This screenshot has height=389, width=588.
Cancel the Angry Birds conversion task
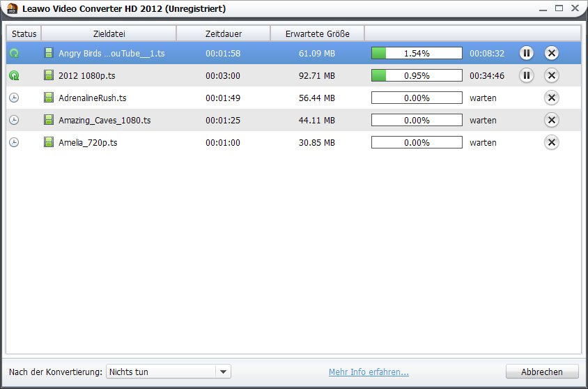[x=552, y=53]
